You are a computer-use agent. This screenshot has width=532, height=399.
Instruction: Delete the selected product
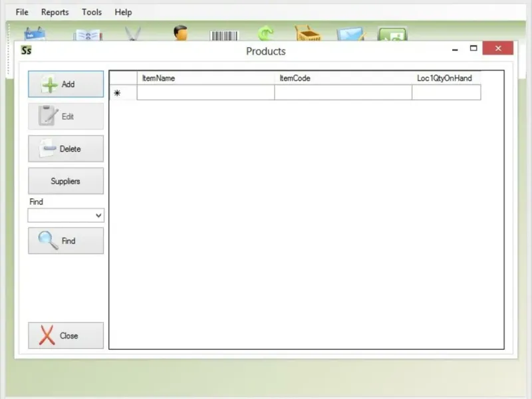coord(66,148)
